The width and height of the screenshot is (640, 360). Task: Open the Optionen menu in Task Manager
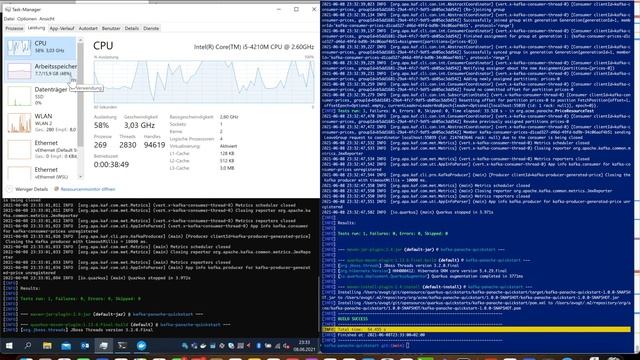(x=27, y=19)
